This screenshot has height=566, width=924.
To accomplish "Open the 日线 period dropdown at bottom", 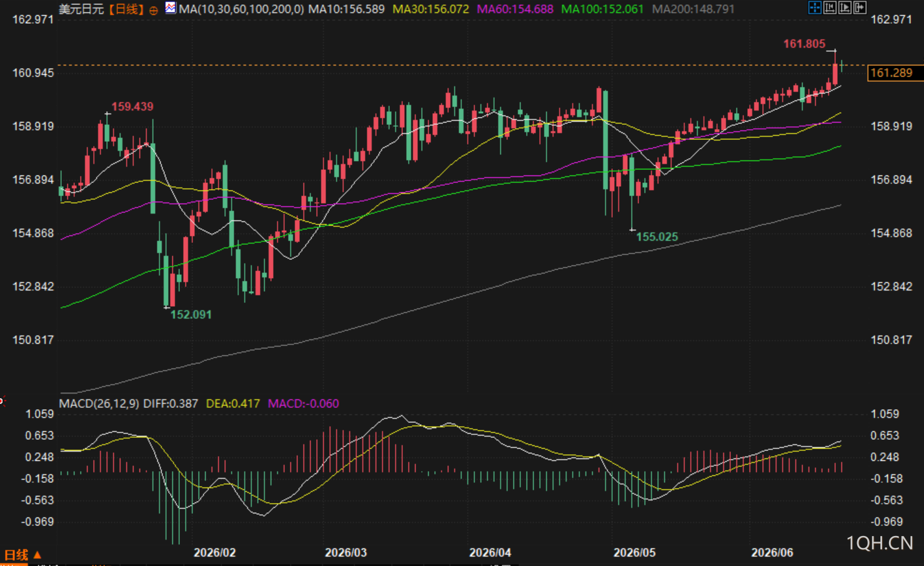I will (22, 555).
